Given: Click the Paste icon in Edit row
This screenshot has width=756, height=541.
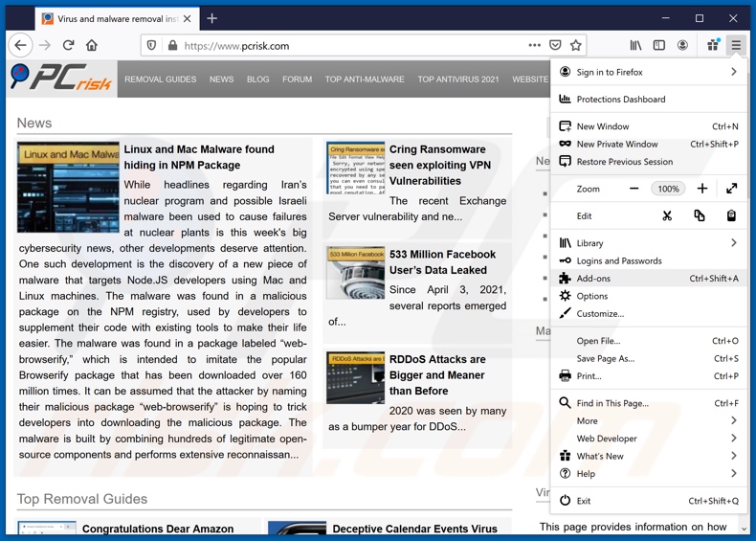Looking at the screenshot, I should pyautogui.click(x=731, y=215).
